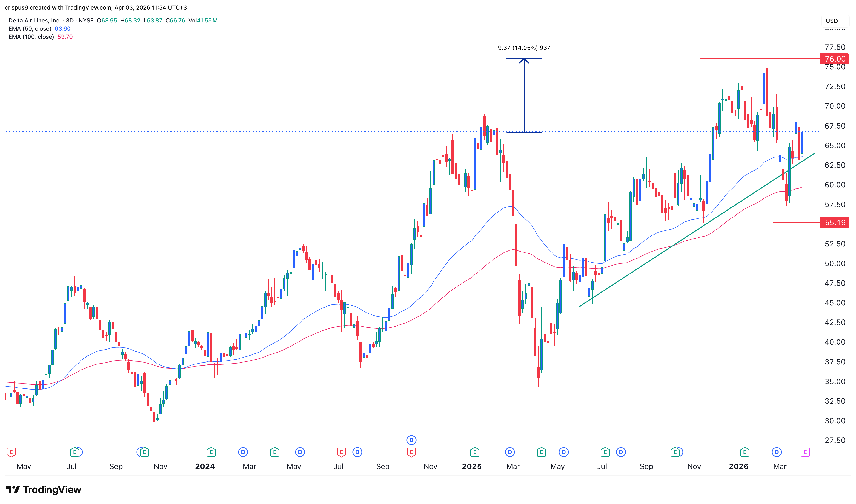This screenshot has width=856, height=504.
Task: Select the EMA (50, close) indicator legend
Action: 30,29
